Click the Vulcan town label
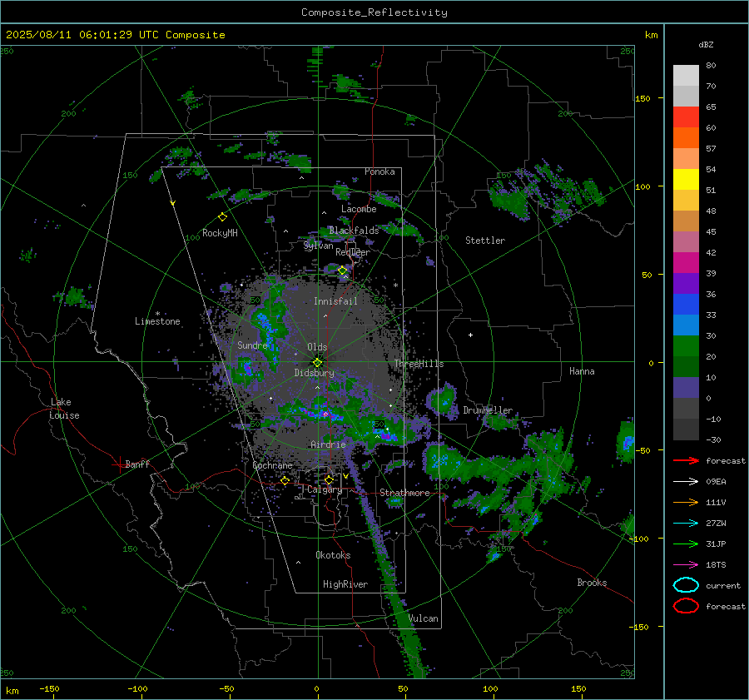Image resolution: width=749 pixels, height=700 pixels. [424, 618]
